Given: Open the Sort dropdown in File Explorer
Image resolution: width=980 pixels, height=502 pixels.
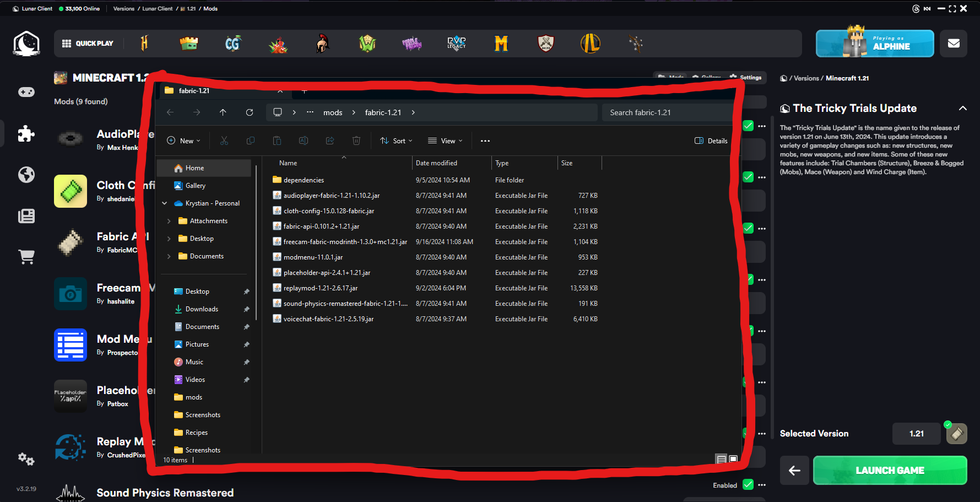Looking at the screenshot, I should click(x=396, y=141).
